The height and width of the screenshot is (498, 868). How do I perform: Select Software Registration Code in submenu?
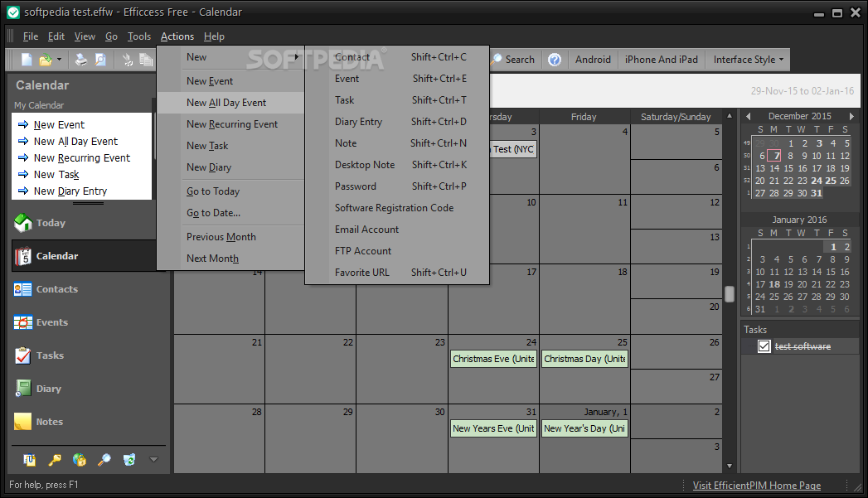(x=397, y=208)
